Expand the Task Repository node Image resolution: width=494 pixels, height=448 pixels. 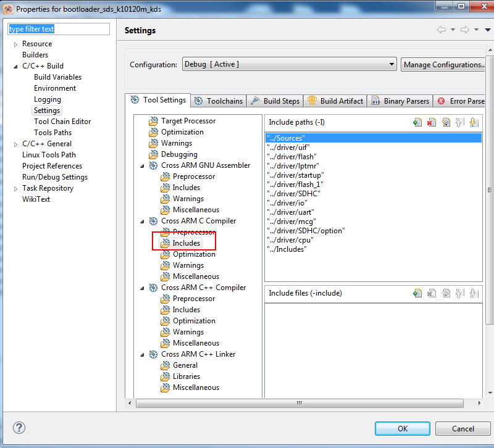click(16, 189)
